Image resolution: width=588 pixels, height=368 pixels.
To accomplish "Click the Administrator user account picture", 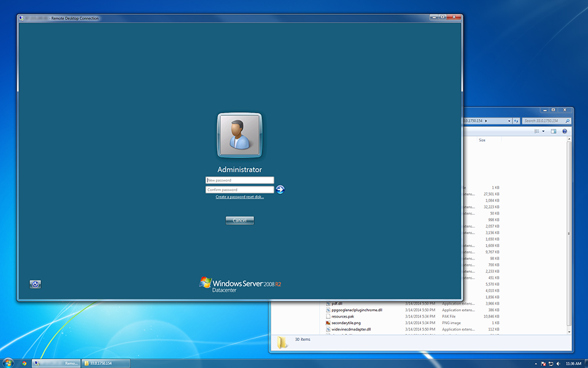I will click(x=239, y=135).
